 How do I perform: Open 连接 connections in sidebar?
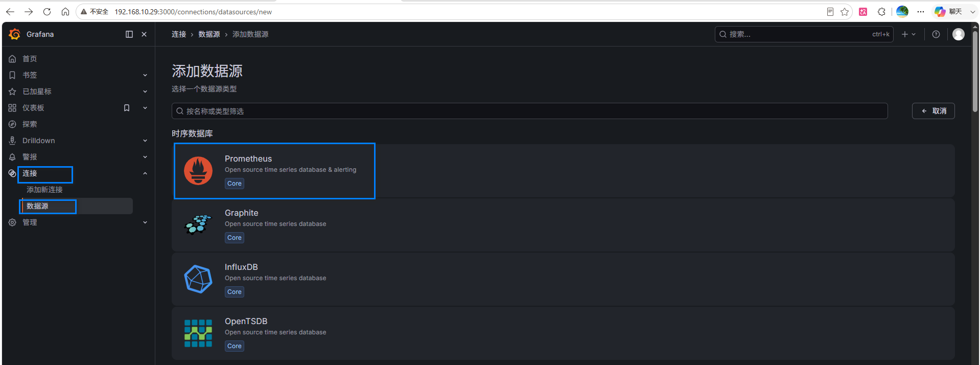[30, 173]
